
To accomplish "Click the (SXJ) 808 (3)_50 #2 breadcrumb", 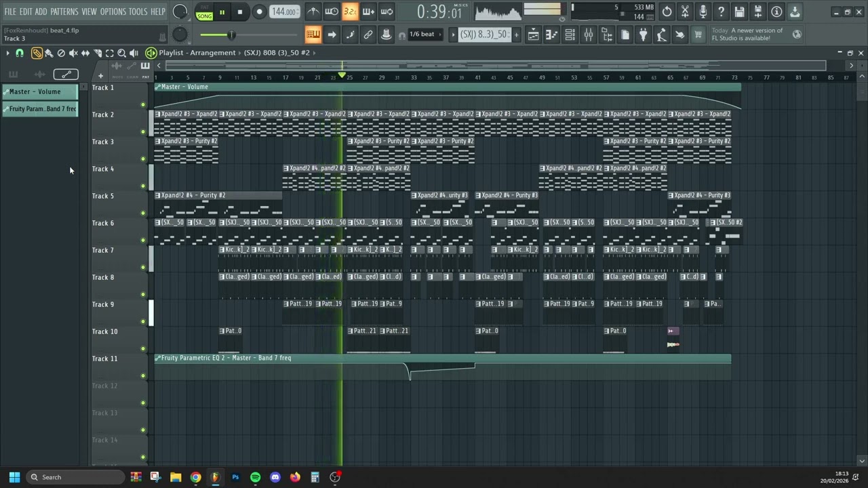I will pos(277,52).
